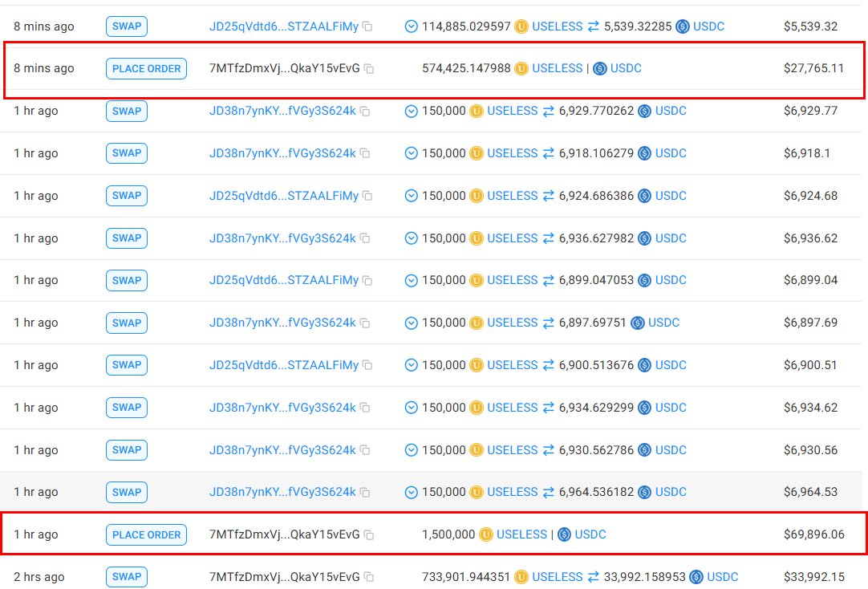868x589 pixels.
Task: Click the value $6,964.53
Action: (x=810, y=492)
